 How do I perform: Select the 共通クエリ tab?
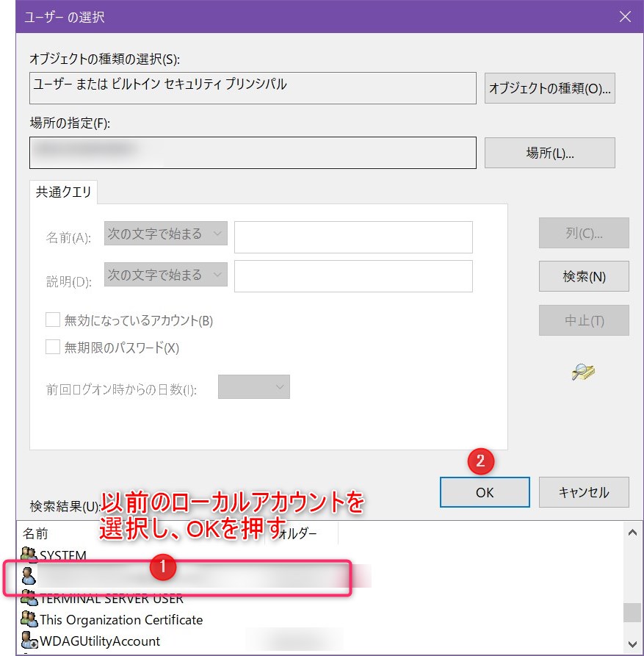pos(64,192)
